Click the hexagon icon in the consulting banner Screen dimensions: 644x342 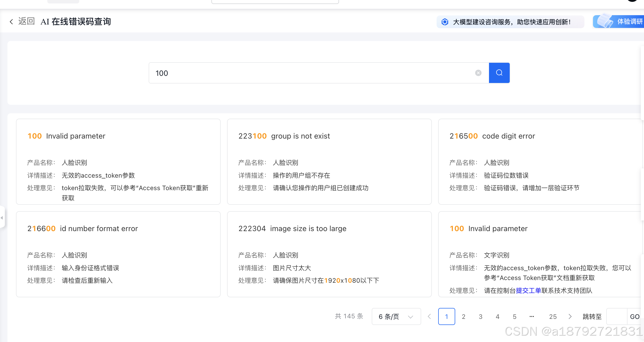(x=445, y=22)
